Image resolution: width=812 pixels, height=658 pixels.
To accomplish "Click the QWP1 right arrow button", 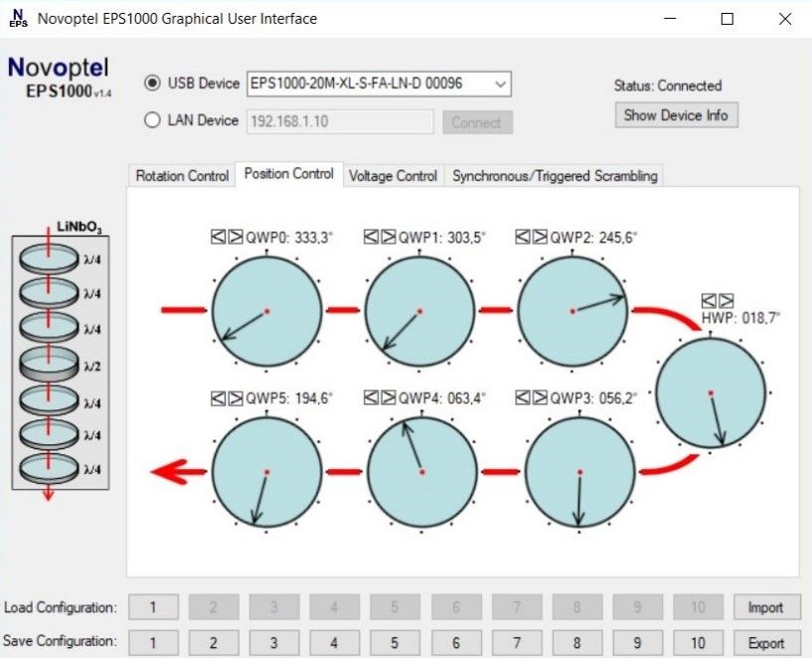I will click(x=389, y=238).
